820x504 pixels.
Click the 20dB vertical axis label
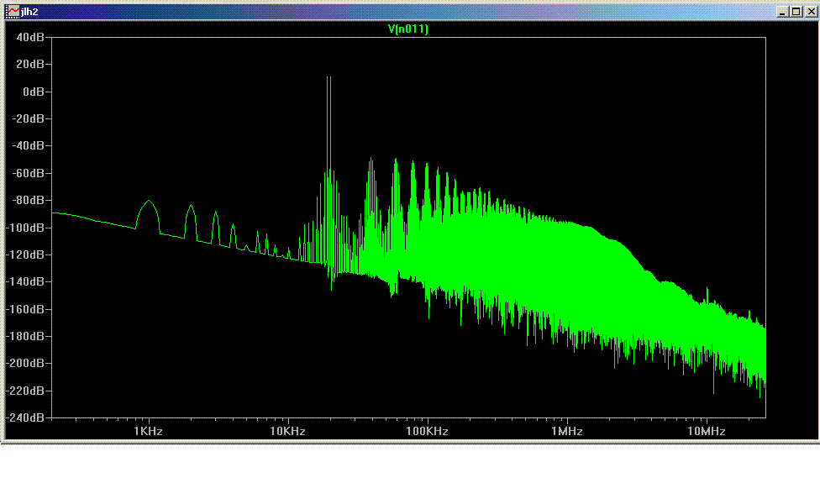31,64
